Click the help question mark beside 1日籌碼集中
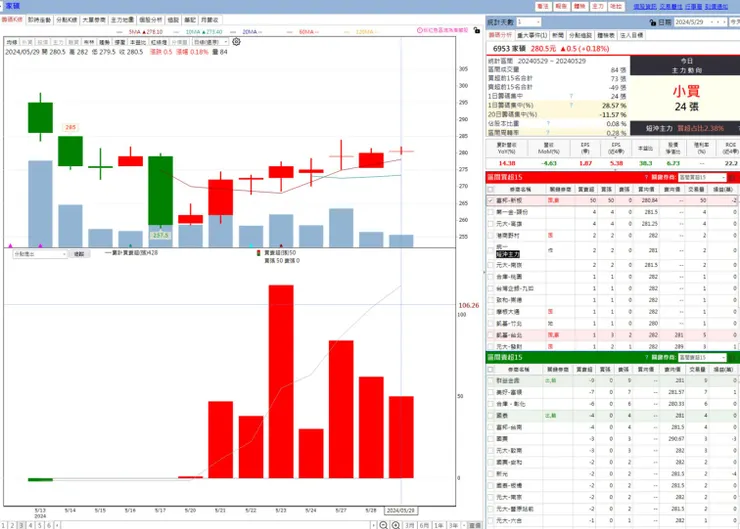This screenshot has height=529, width=740. tap(571, 96)
